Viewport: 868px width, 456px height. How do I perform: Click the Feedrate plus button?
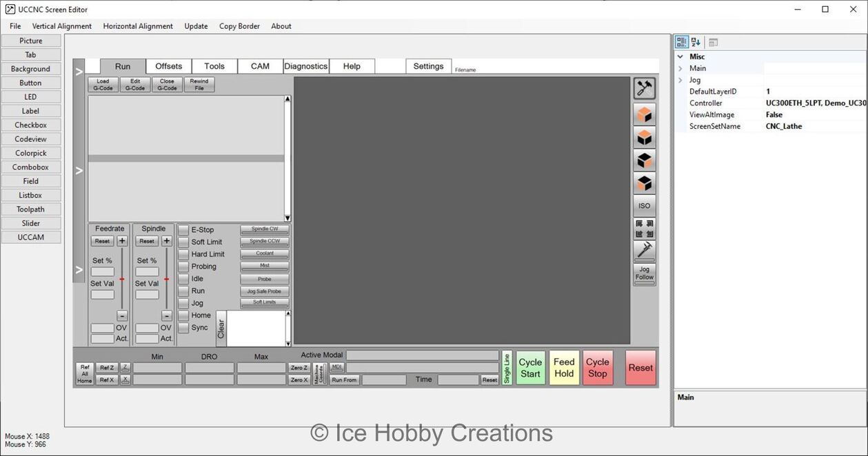coord(122,241)
